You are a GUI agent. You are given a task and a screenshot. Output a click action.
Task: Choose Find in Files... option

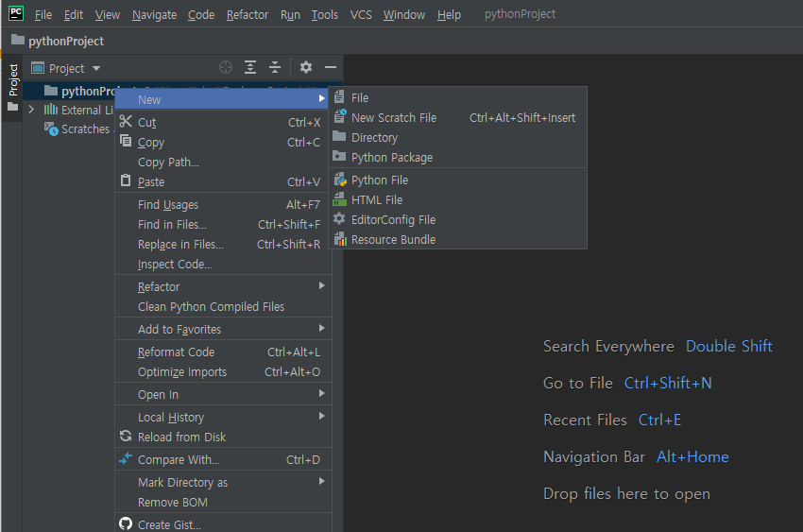click(223, 225)
